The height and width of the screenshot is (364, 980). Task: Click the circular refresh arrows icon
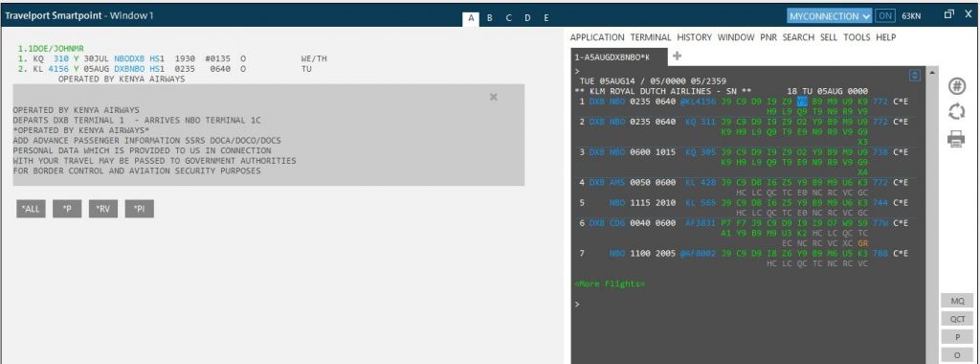click(x=956, y=113)
